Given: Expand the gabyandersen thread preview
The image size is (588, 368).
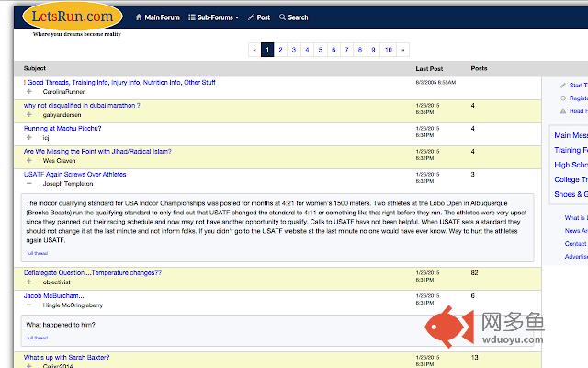Looking at the screenshot, I should (x=29, y=114).
